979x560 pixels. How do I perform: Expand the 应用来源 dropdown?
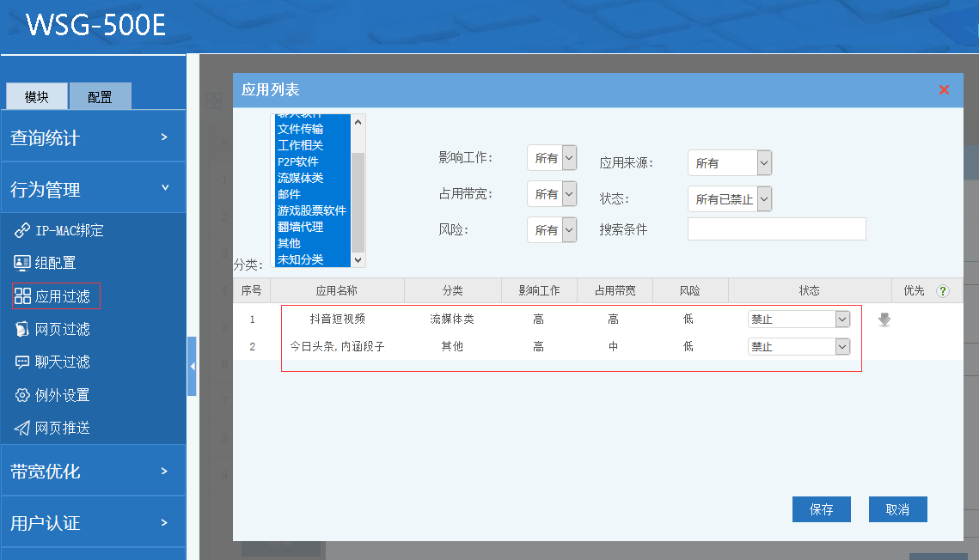pyautogui.click(x=729, y=162)
